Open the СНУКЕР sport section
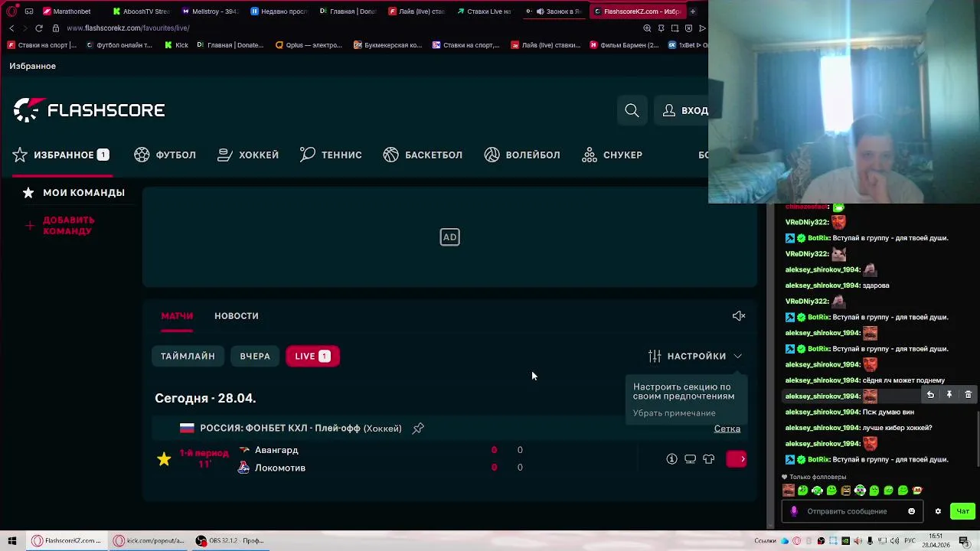The width and height of the screenshot is (980, 551). click(x=612, y=155)
